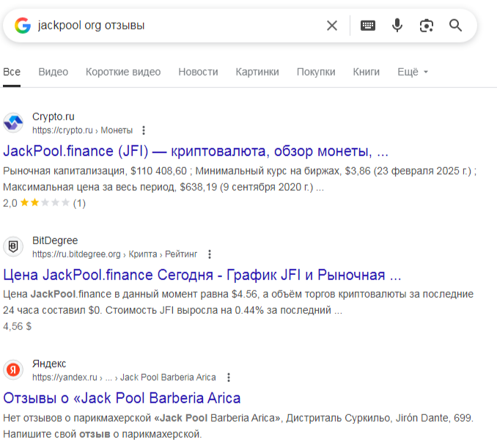Clear the search query with X
The width and height of the screenshot is (497, 448).
coord(332,26)
